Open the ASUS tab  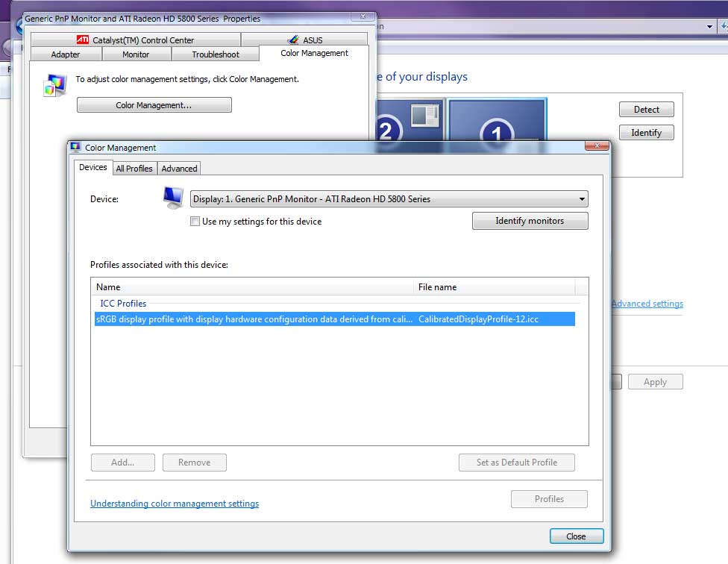304,40
